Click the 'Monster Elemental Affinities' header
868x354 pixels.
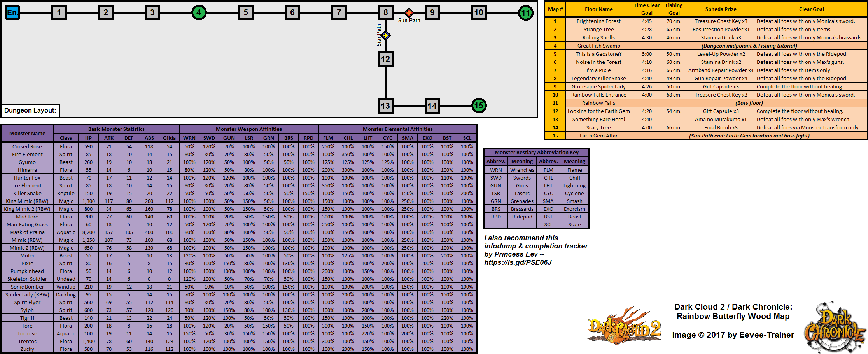(398, 129)
